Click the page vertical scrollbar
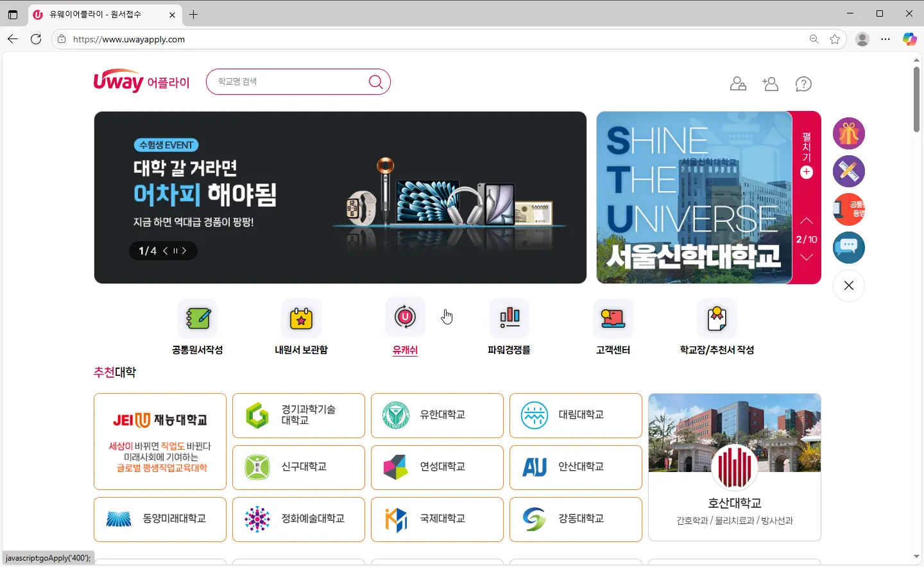 point(916,99)
